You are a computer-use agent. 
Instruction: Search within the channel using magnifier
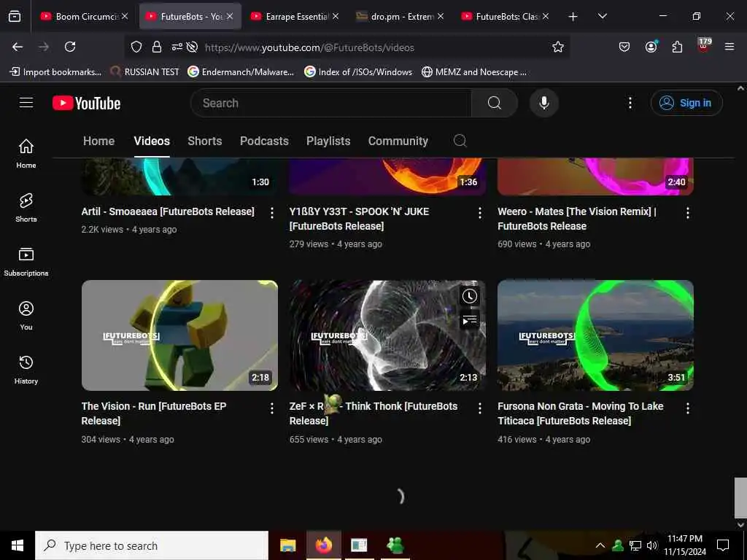click(460, 141)
